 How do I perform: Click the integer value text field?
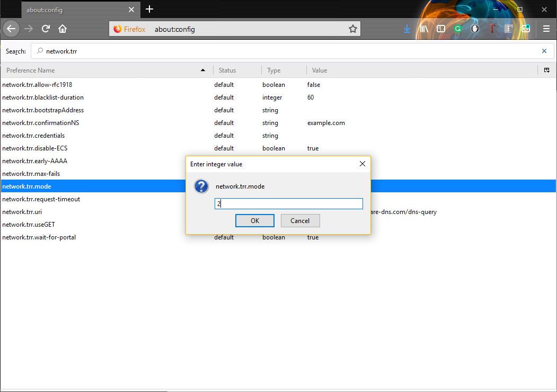pos(288,204)
